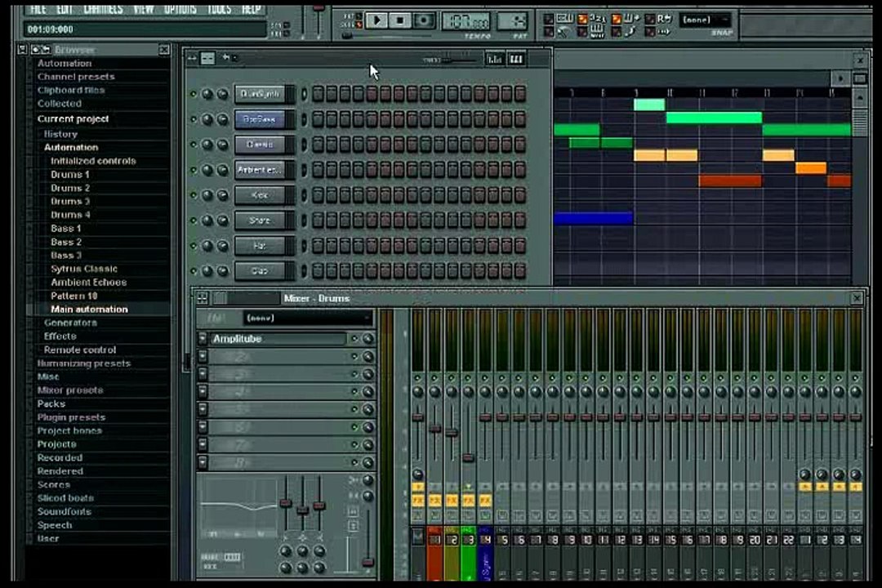882x588 pixels.
Task: Toggle the mute LED on master mixer track
Action: (417, 378)
